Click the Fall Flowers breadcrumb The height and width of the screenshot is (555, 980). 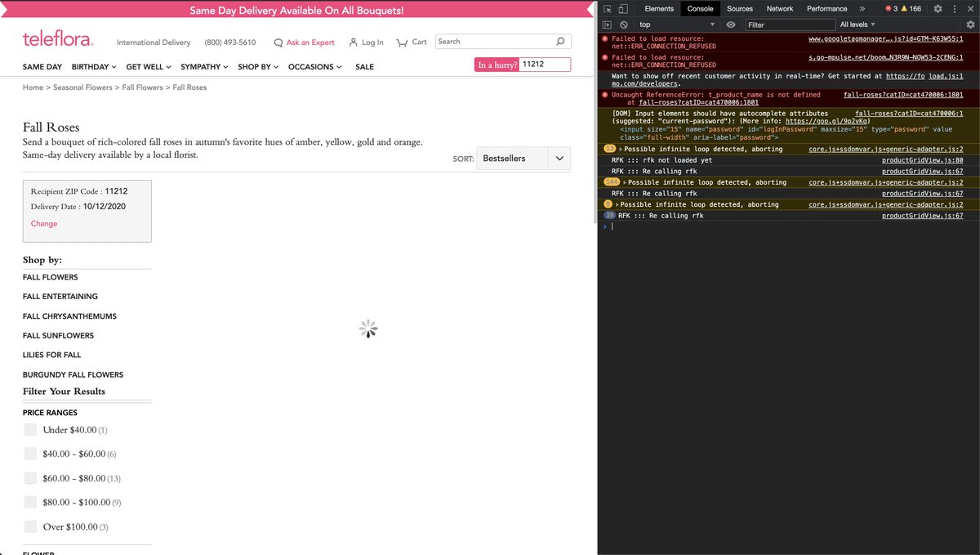(143, 87)
